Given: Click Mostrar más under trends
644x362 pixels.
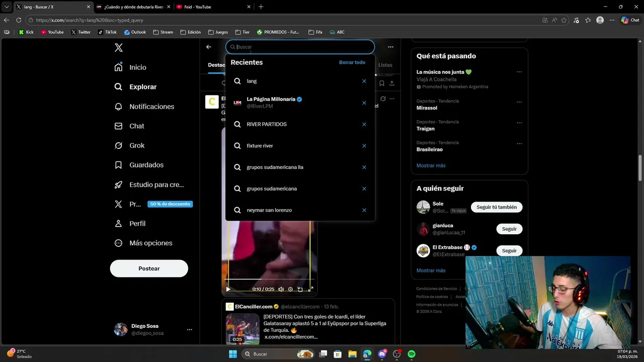Looking at the screenshot, I should (x=431, y=165).
